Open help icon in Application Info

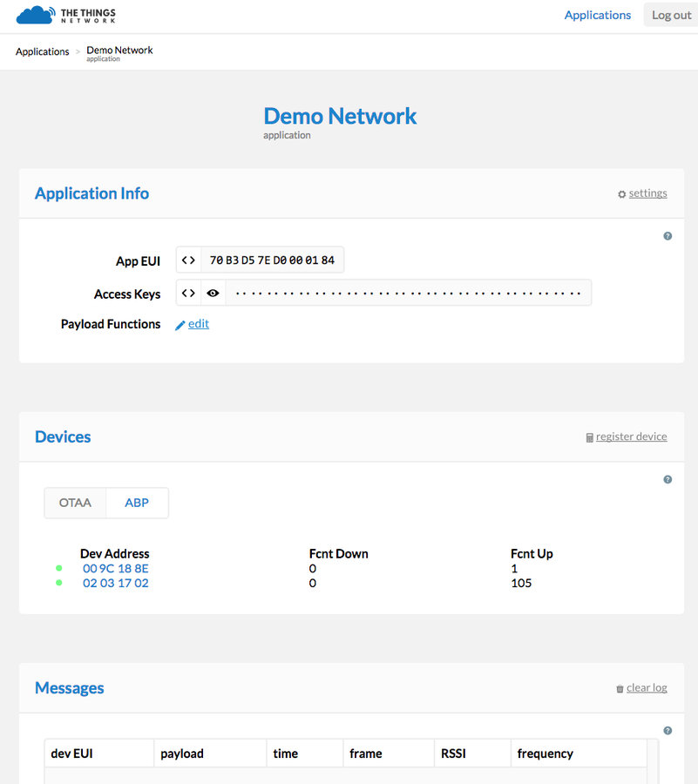coord(668,236)
